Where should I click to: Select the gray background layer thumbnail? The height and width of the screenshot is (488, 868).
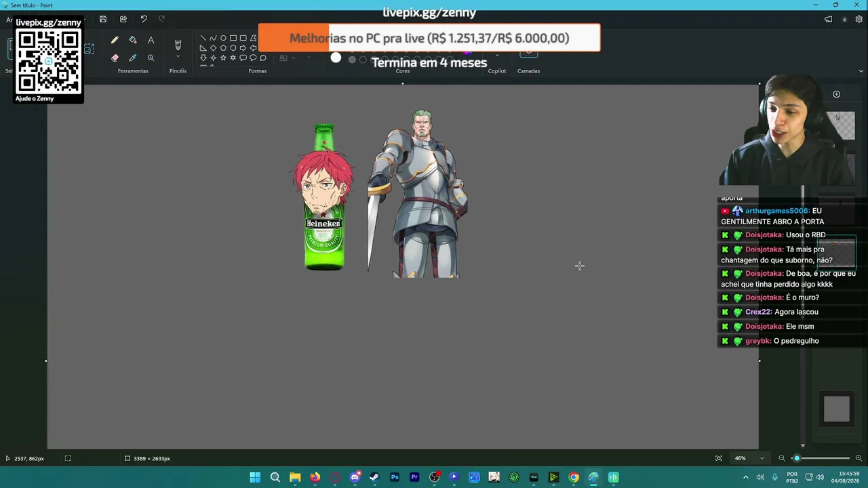[x=836, y=409]
